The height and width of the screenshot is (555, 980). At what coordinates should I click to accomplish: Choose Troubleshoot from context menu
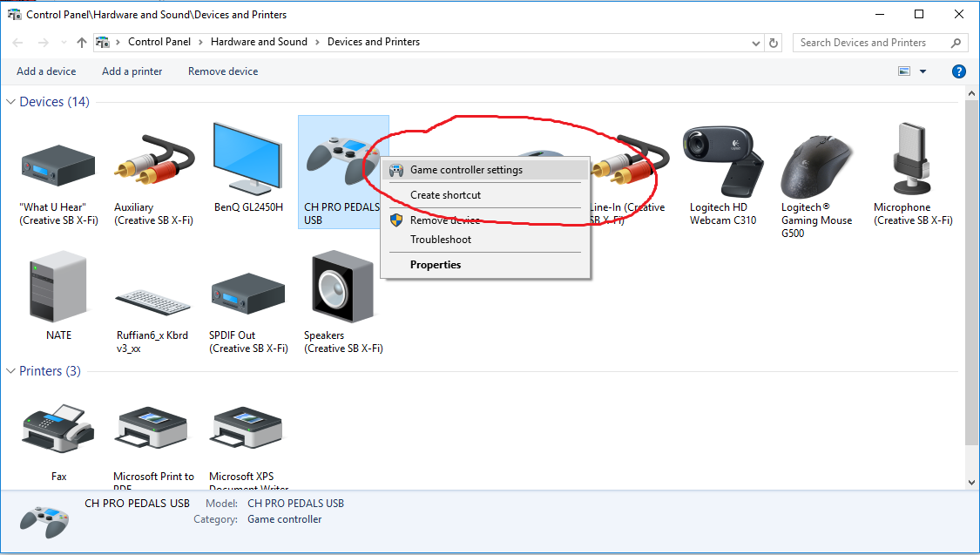point(485,240)
